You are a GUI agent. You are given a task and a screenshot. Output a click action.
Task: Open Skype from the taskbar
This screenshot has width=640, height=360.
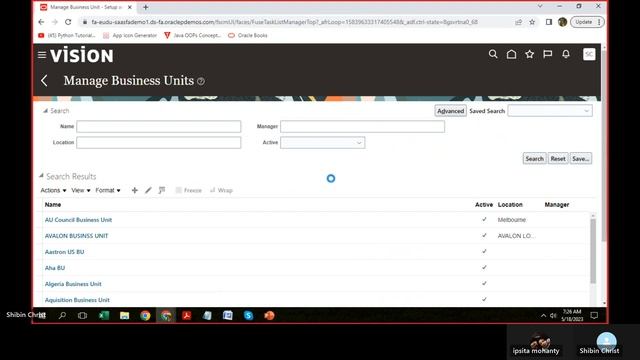pyautogui.click(x=248, y=315)
